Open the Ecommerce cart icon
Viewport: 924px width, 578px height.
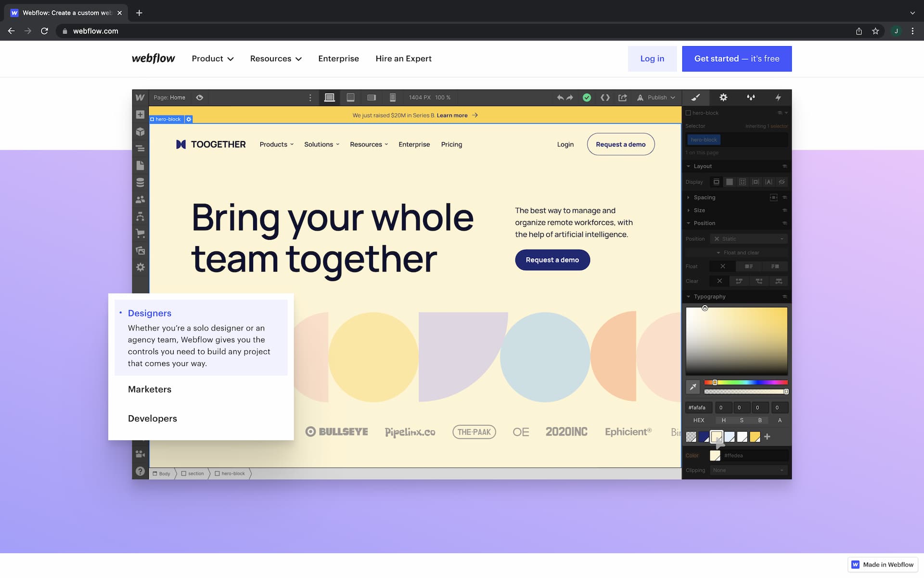pyautogui.click(x=140, y=234)
